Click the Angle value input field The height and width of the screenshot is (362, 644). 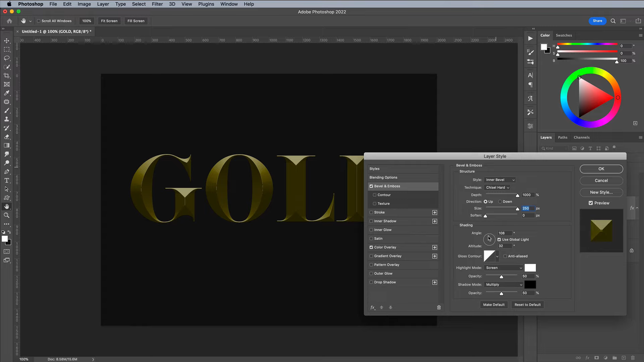[x=504, y=233]
